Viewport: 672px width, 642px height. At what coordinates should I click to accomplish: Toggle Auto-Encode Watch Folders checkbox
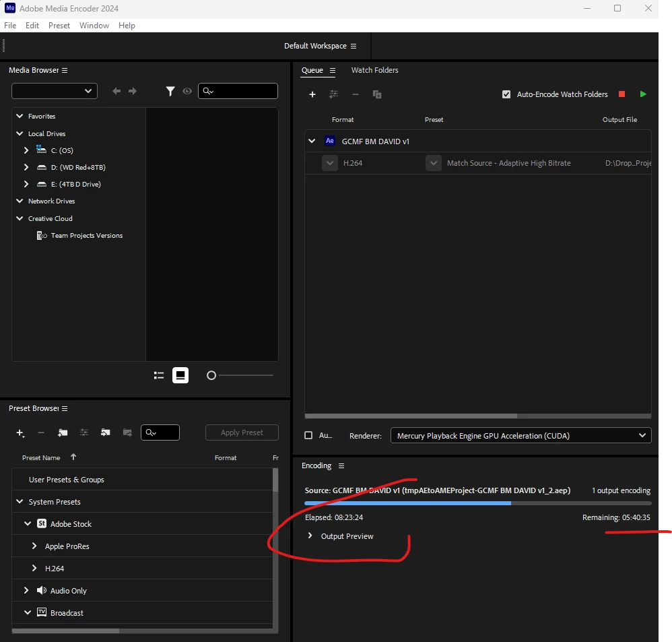[x=506, y=94]
